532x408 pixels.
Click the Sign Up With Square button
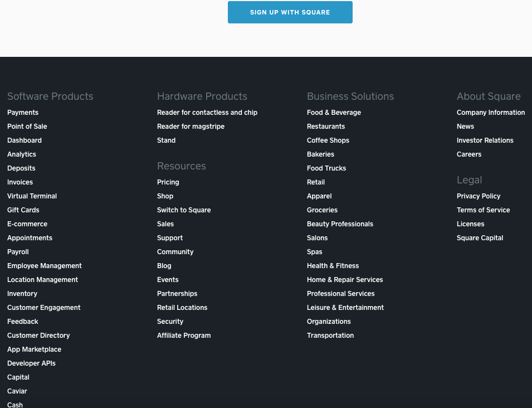click(x=290, y=12)
